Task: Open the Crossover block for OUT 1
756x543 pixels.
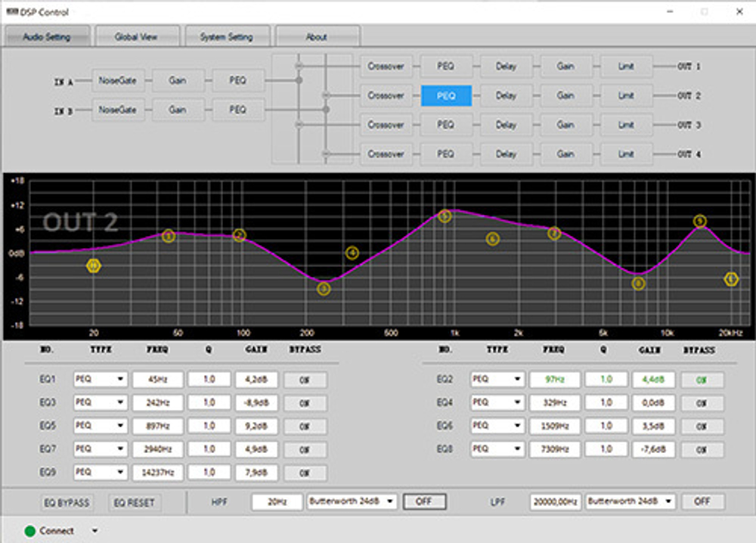Action: [x=386, y=66]
